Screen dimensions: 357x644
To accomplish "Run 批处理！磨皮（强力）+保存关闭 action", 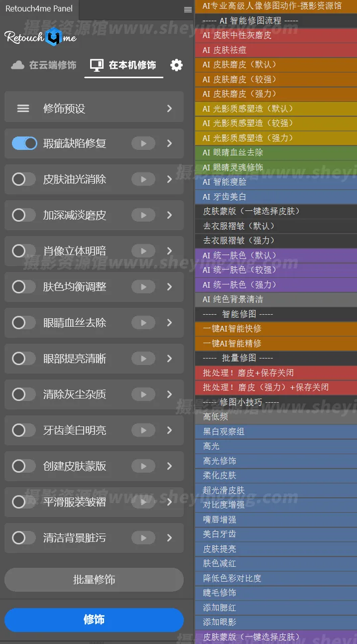I will [276, 387].
